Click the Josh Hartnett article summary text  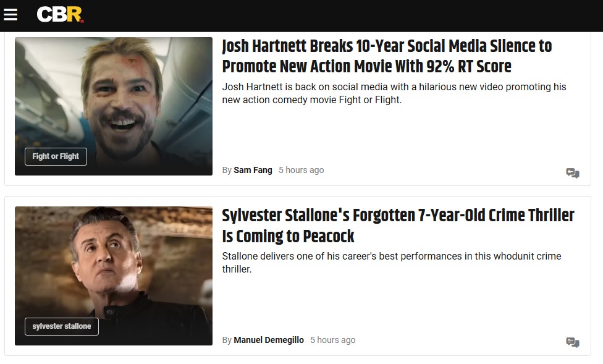coord(394,93)
